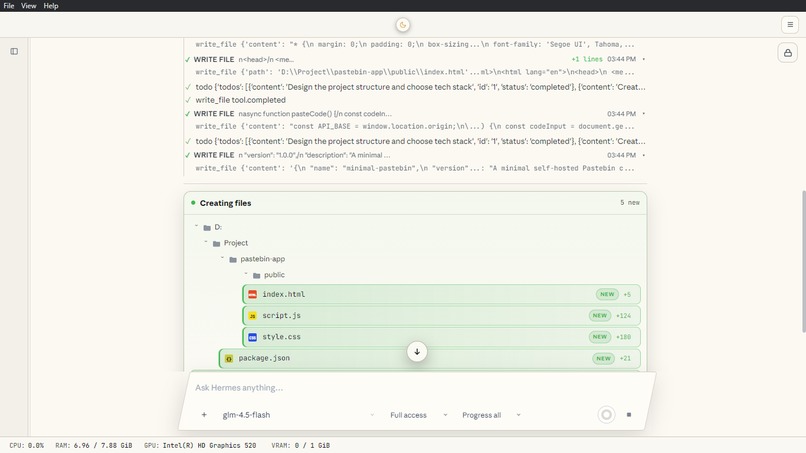Image resolution: width=806 pixels, height=453 pixels.
Task: Collapse the Project folder node
Action: (206, 242)
